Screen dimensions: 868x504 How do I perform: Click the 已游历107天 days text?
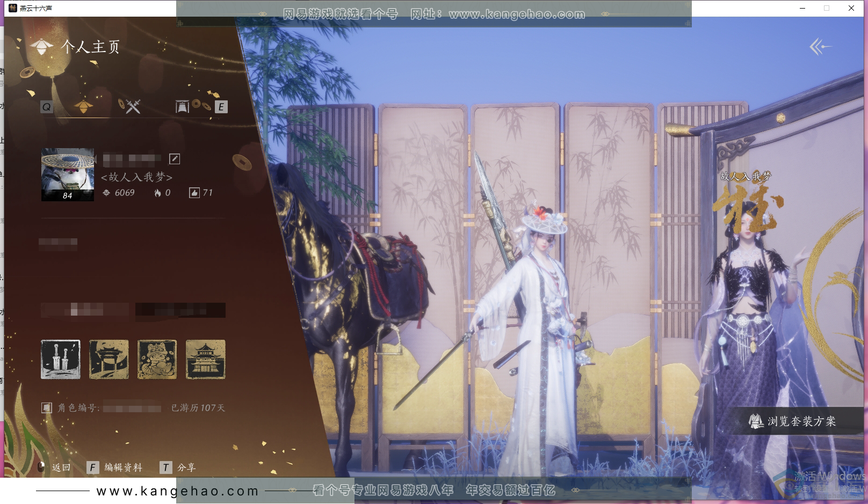(x=198, y=408)
